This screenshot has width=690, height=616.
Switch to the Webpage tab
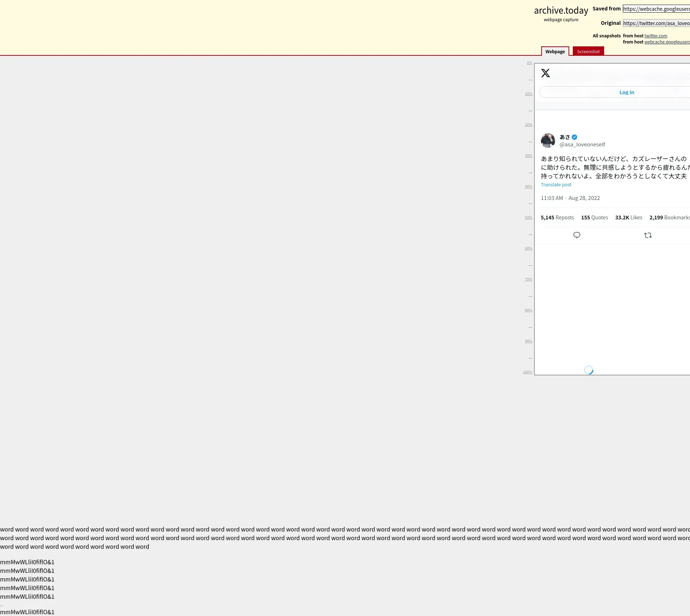point(555,51)
